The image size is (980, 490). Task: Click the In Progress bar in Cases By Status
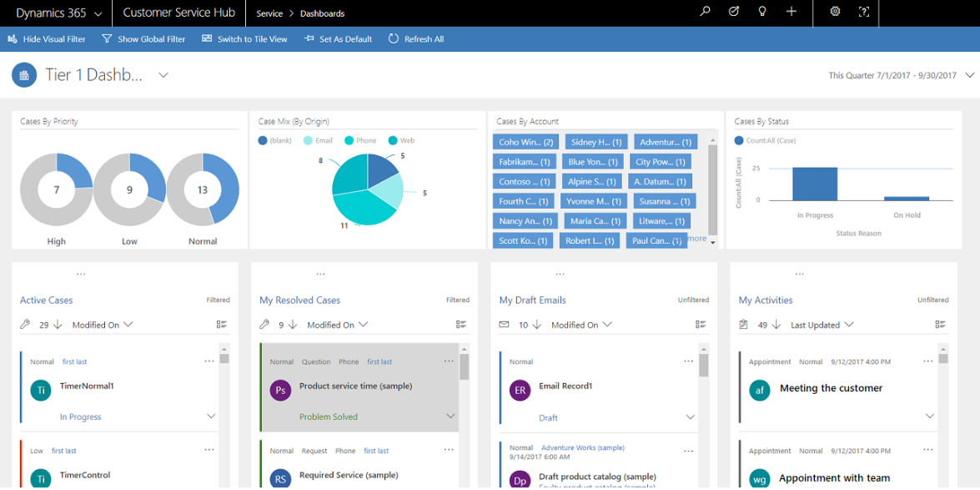point(815,184)
